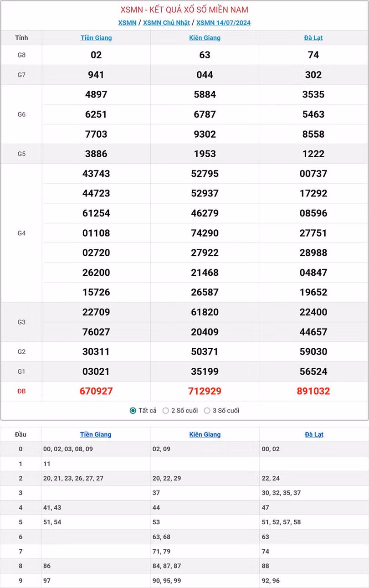The image size is (369, 588).
Task: Select the 2 Số cuối option
Action: pos(166,411)
